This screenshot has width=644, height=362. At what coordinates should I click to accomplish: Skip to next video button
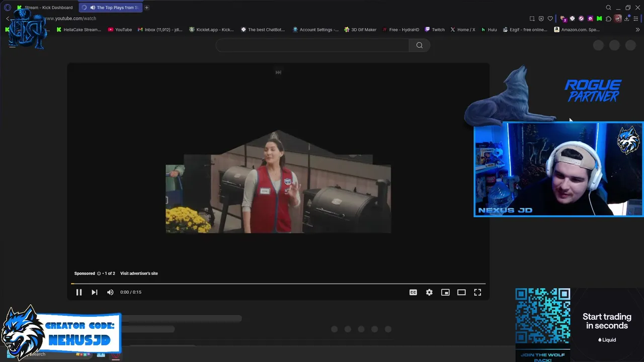(x=94, y=292)
